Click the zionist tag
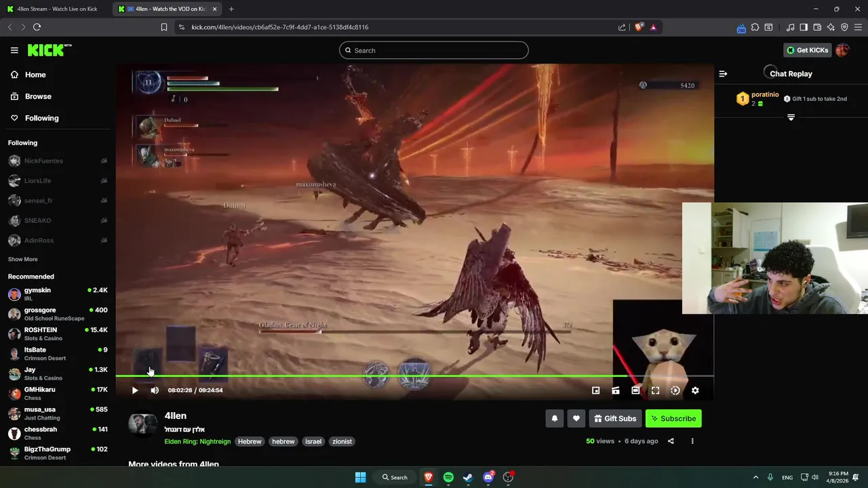Screen dimensions: 868x488 point(342,441)
